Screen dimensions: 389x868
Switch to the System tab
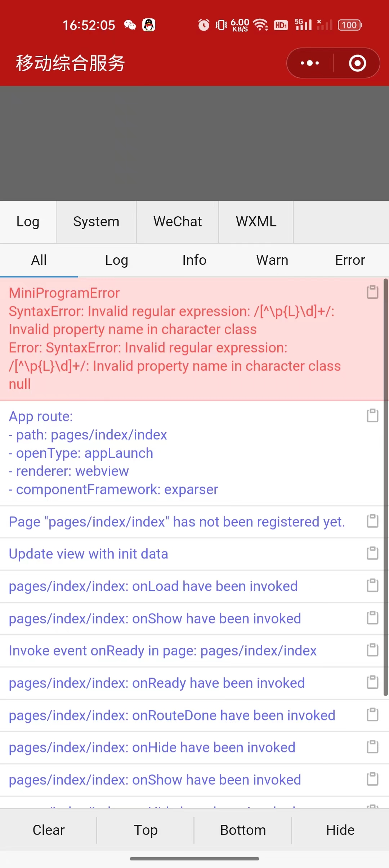click(x=96, y=222)
